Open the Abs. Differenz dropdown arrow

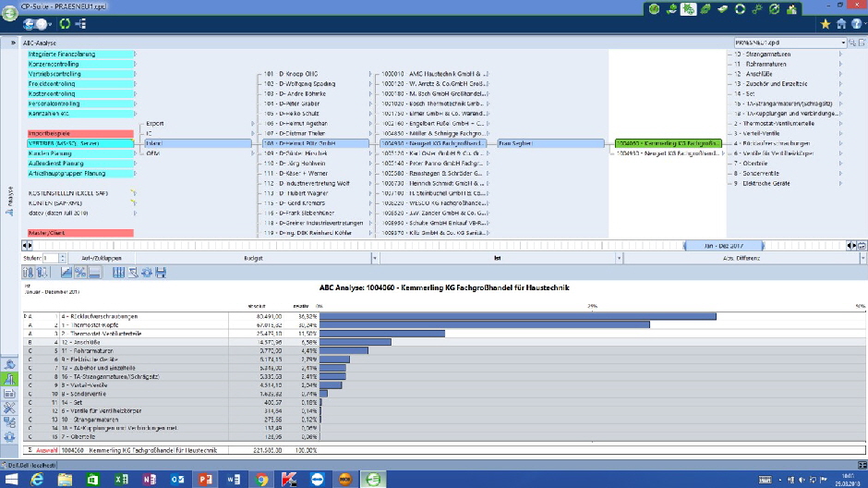(862, 258)
